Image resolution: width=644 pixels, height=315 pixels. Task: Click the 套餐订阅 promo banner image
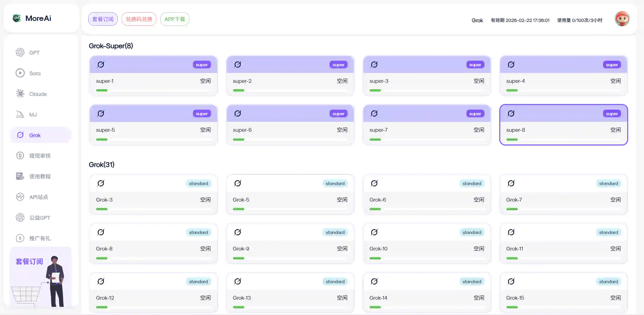point(41,277)
